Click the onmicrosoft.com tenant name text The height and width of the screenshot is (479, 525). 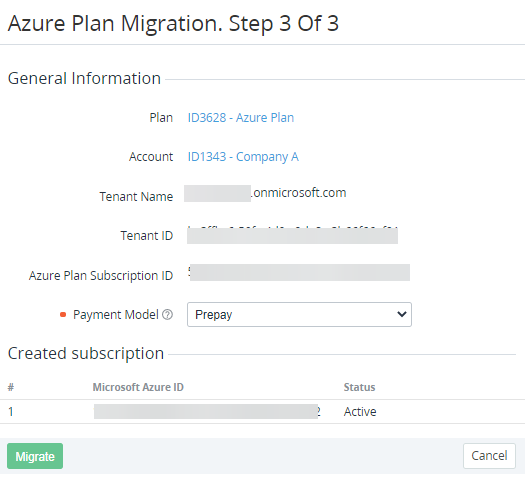point(299,192)
